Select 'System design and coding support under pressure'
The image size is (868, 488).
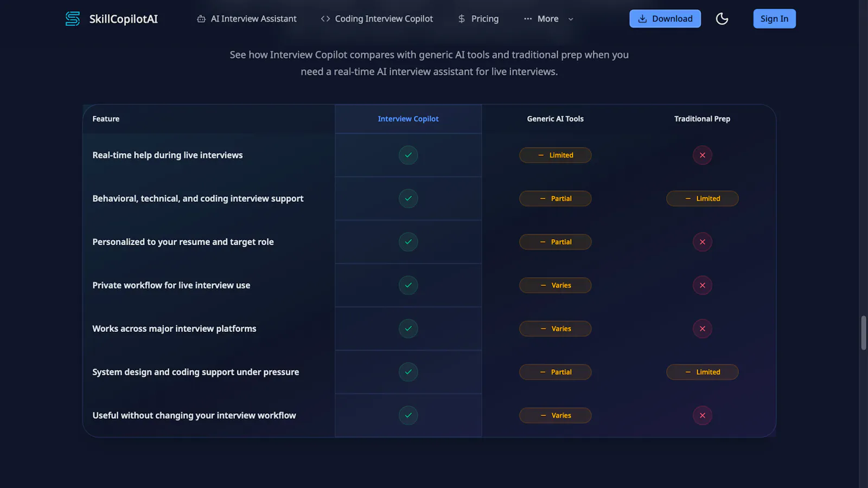point(196,372)
